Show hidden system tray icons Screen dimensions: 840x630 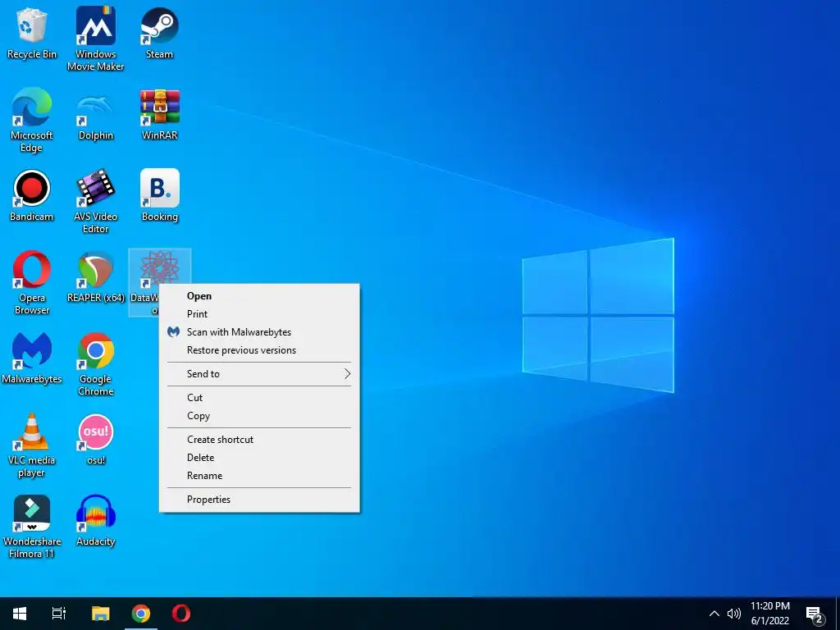714,614
